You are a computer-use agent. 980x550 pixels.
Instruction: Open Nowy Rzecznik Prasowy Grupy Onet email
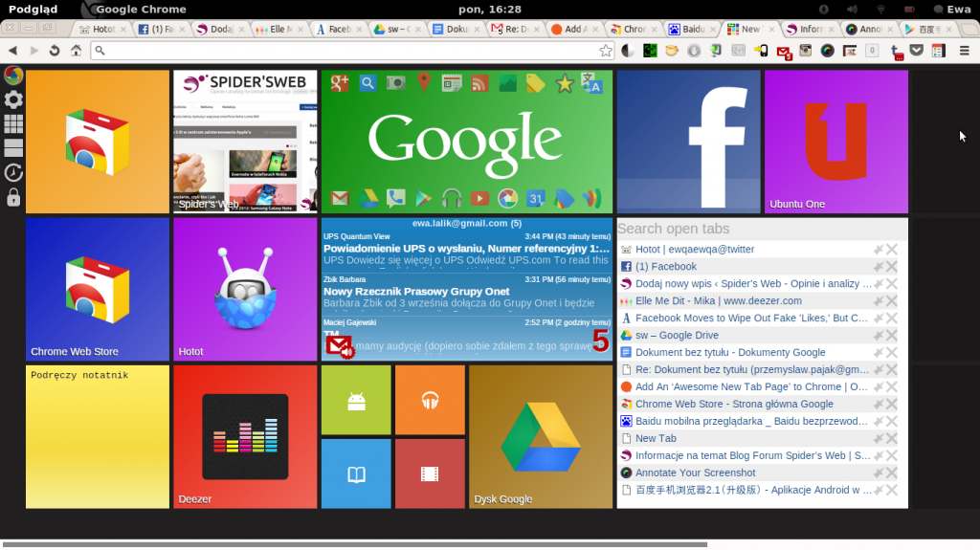click(466, 292)
